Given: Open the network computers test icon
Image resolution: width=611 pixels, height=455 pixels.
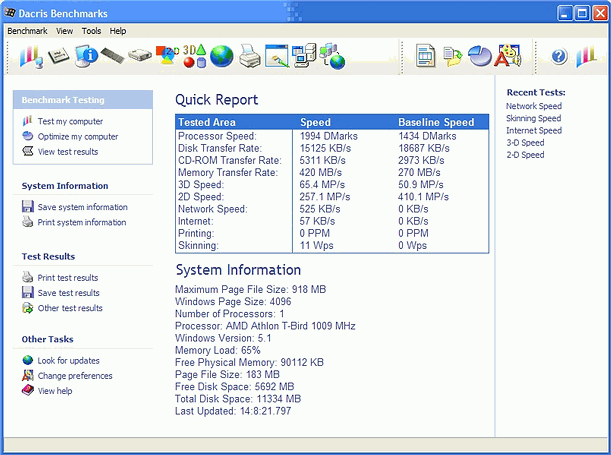Looking at the screenshot, I should [304, 56].
